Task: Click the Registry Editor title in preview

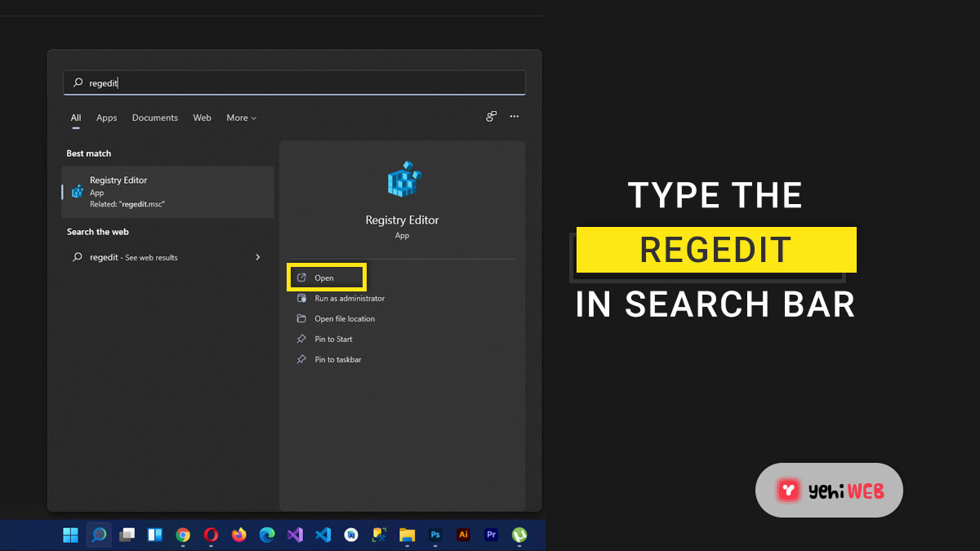Action: point(402,220)
